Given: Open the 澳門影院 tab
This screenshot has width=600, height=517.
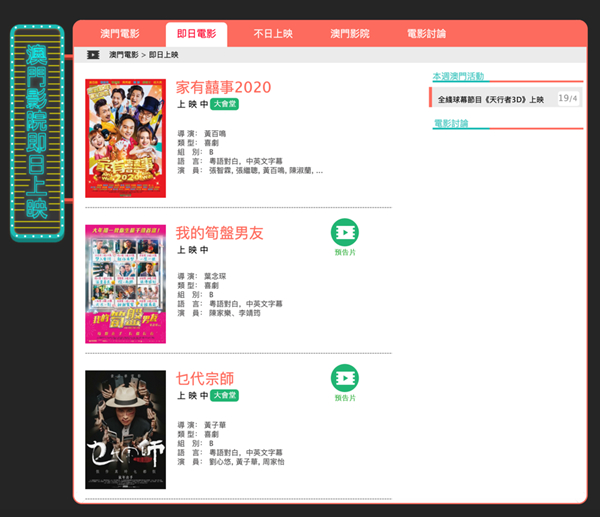Looking at the screenshot, I should point(350,34).
